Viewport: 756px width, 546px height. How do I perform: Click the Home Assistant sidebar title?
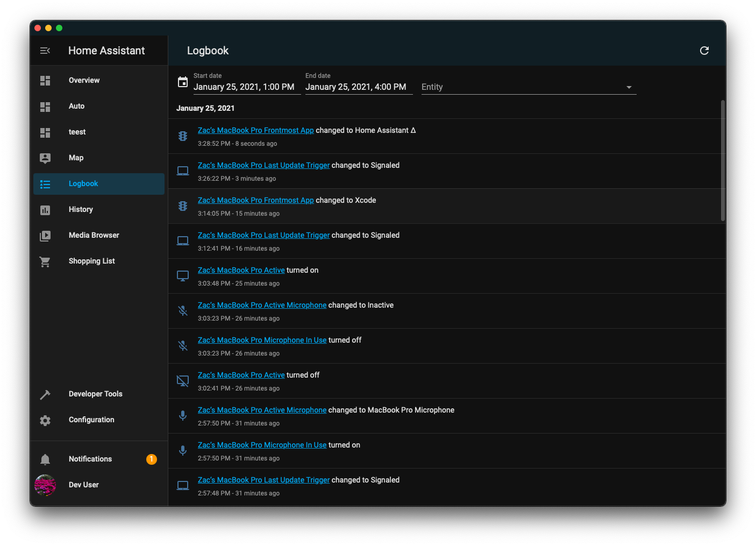[106, 51]
